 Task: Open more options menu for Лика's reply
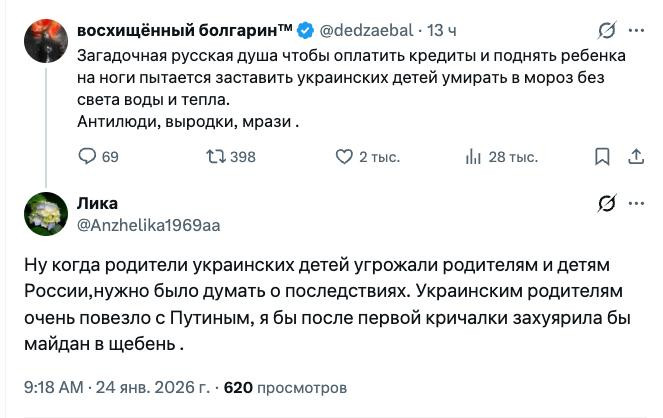(x=636, y=204)
